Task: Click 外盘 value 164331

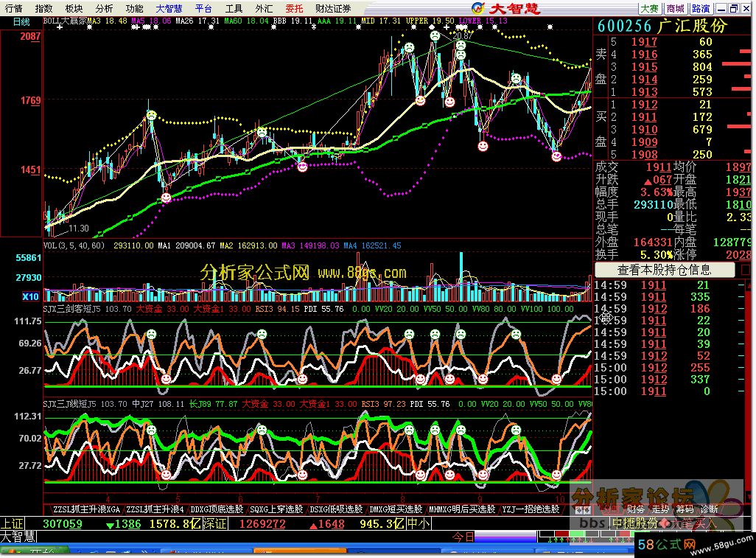Action: point(654,242)
